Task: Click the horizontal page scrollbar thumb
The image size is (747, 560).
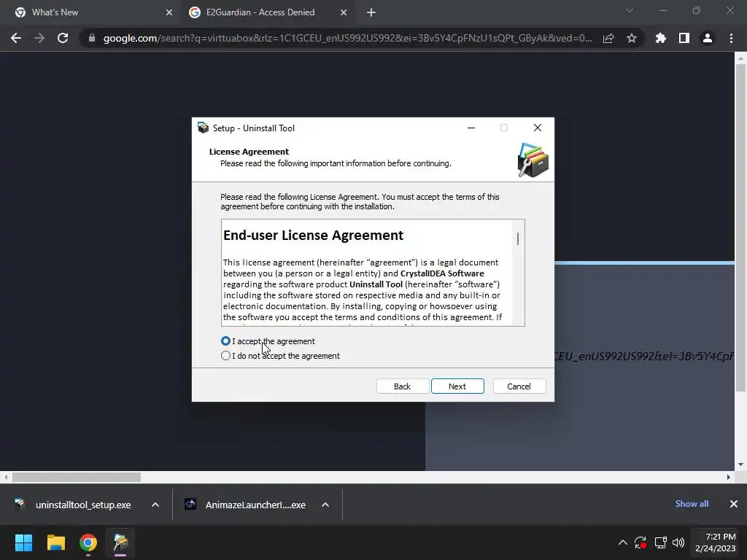Action: click(x=76, y=477)
